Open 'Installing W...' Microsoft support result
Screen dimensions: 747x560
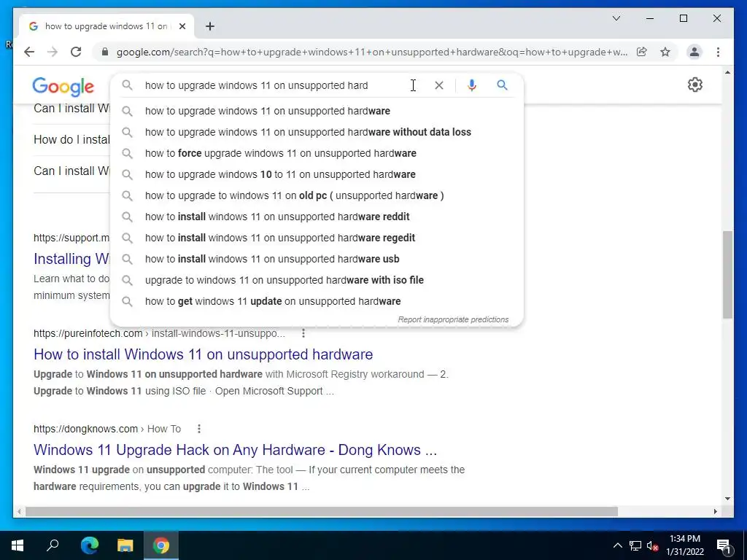71,259
